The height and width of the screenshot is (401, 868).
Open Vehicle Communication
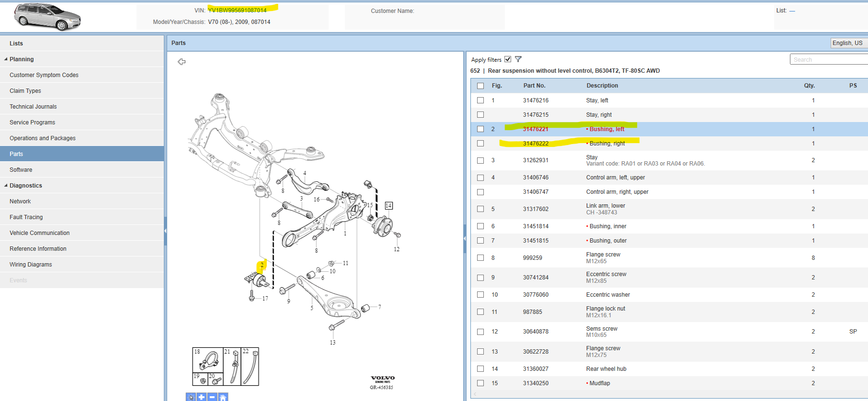tap(82, 233)
